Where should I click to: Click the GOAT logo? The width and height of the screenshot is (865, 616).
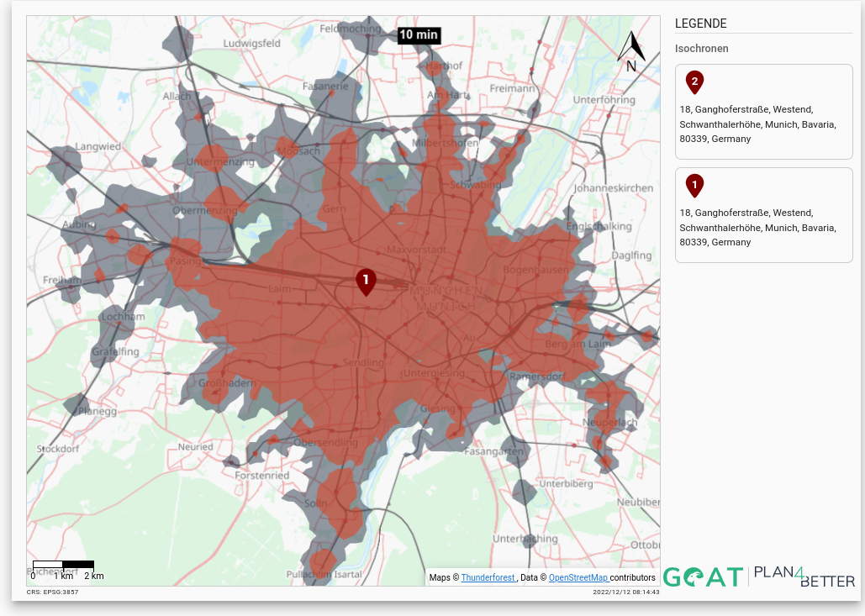pyautogui.click(x=703, y=577)
